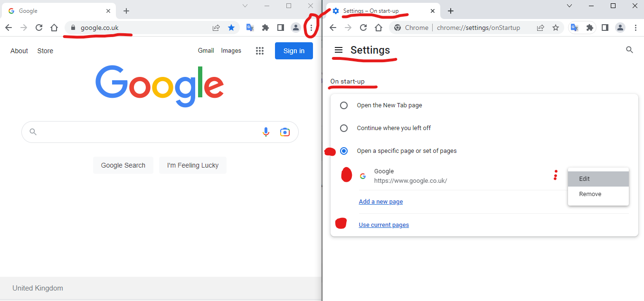Select Open a specific page option
This screenshot has height=301, width=644.
click(x=344, y=151)
